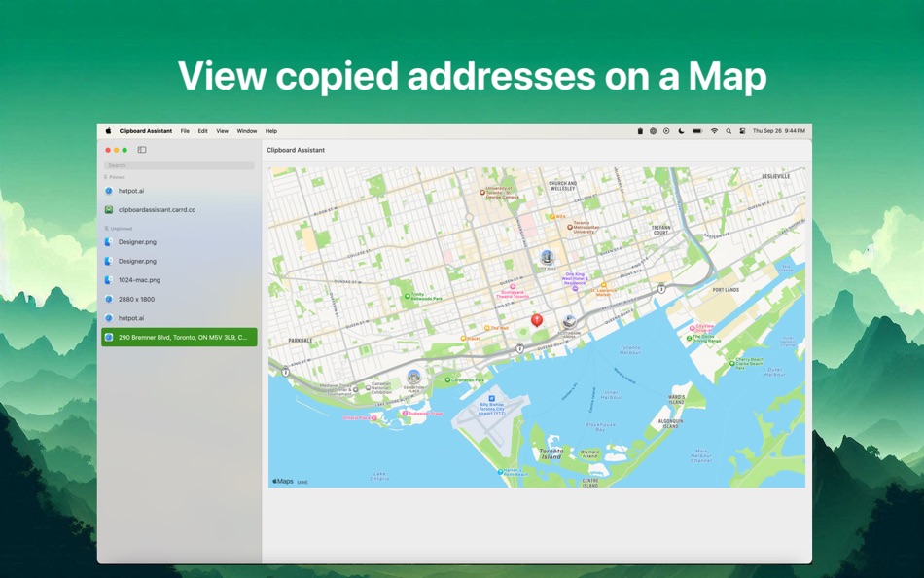Screen dimensions: 924x578
Task: Select the Scotiabank Arena landmark icon
Action: [x=569, y=321]
